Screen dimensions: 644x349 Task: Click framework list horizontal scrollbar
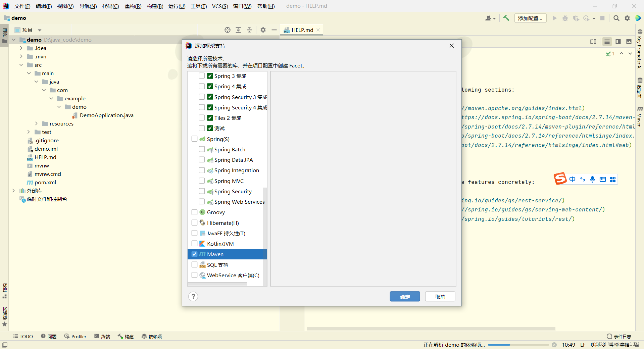(217, 284)
